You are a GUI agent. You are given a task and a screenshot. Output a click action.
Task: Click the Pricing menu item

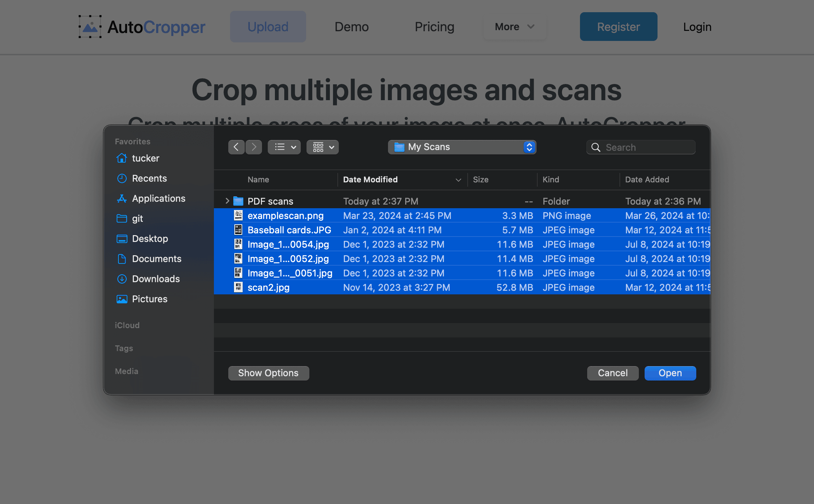pos(434,26)
